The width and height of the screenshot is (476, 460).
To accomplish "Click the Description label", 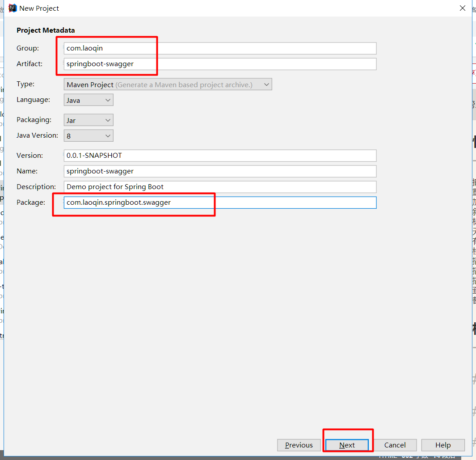I will pos(36,187).
